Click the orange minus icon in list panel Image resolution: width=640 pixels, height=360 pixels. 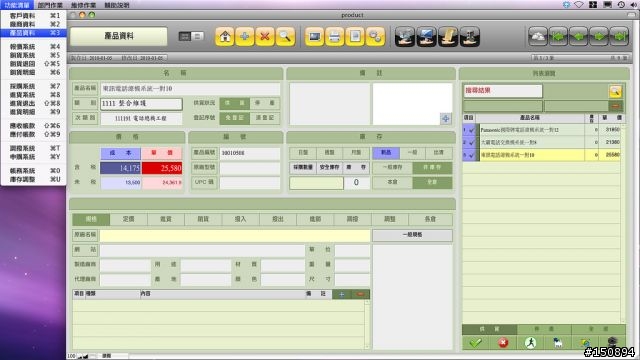point(616,106)
